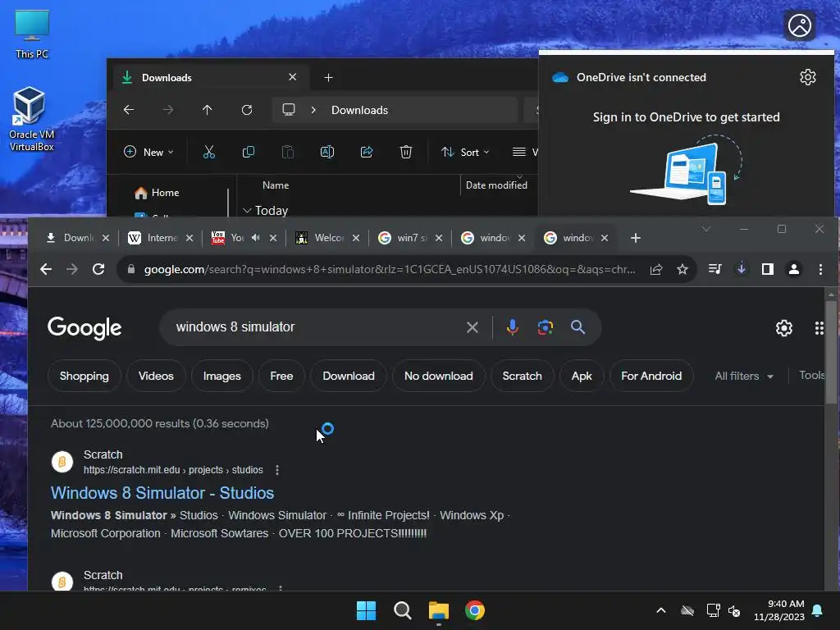Open the New menu in File Explorer

(x=148, y=152)
